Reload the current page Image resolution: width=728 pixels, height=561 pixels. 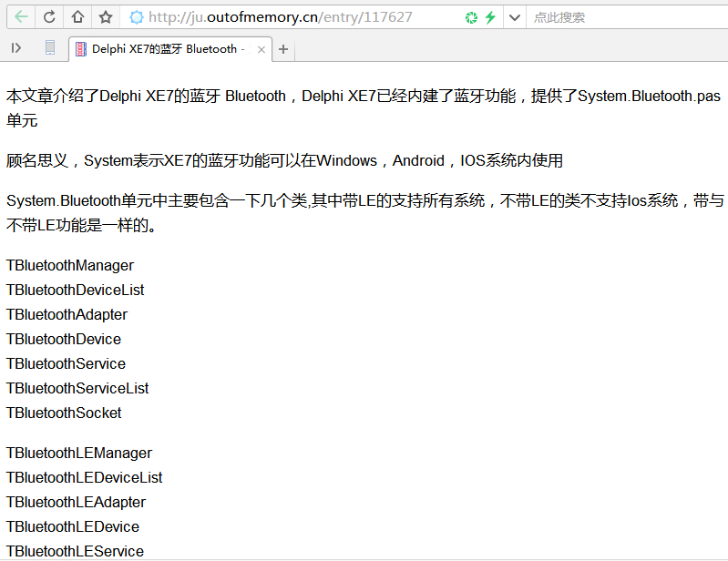tap(49, 17)
